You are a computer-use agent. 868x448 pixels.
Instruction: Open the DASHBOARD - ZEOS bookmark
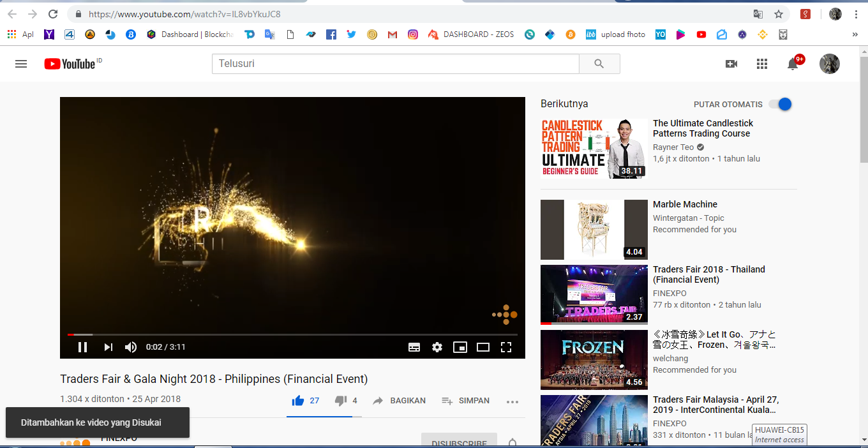tap(471, 34)
